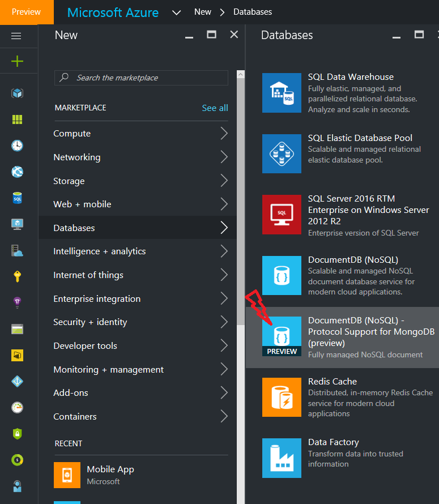Image resolution: width=439 pixels, height=504 pixels.
Task: Expand the Storage category chevron
Action: (224, 180)
